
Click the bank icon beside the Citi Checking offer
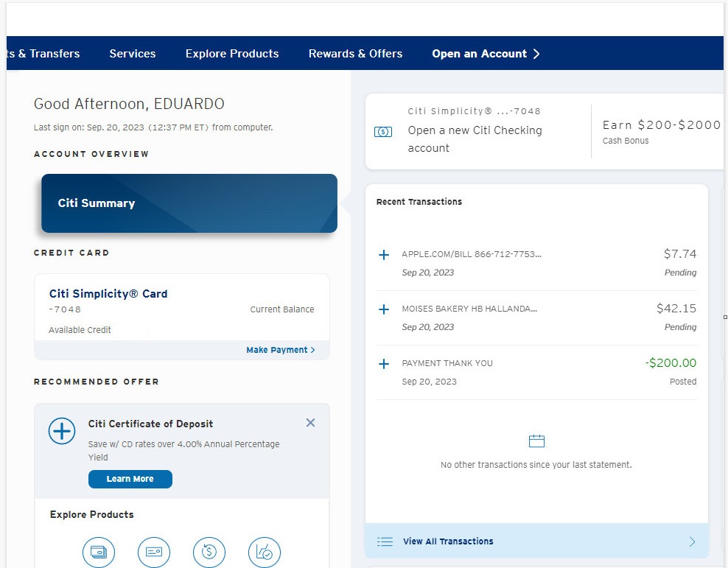coord(382,131)
